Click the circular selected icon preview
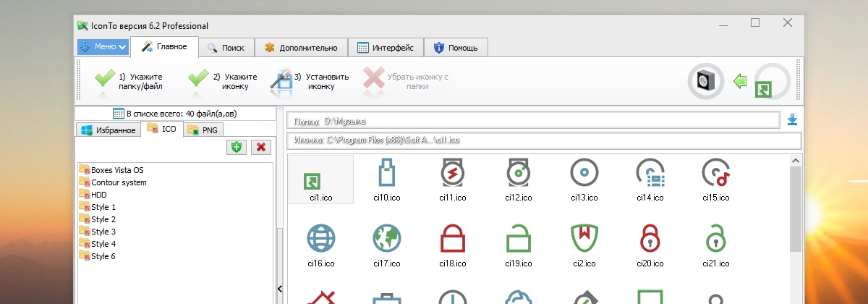Viewport: 868px width, 304px height. 773,82
